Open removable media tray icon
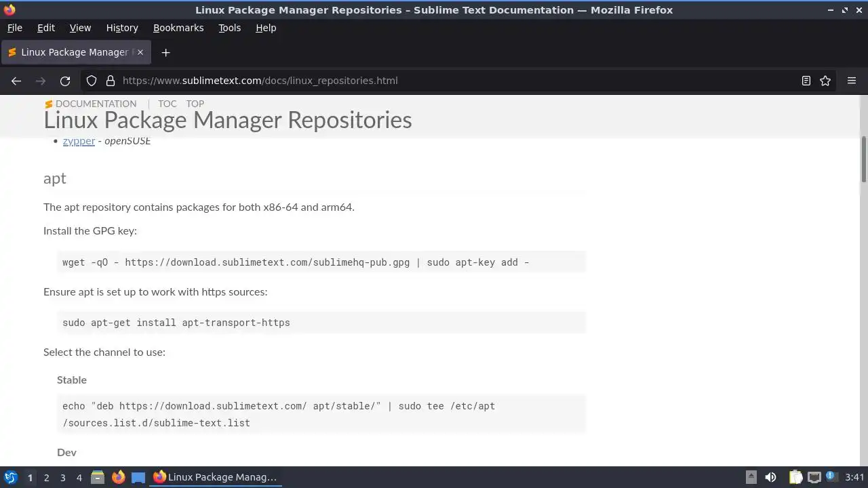868x488 pixels. tap(751, 477)
